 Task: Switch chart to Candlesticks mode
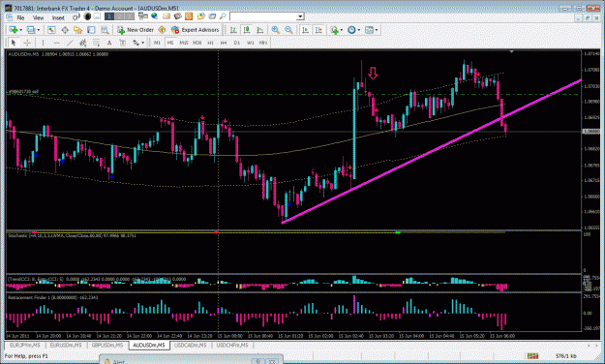(x=247, y=30)
